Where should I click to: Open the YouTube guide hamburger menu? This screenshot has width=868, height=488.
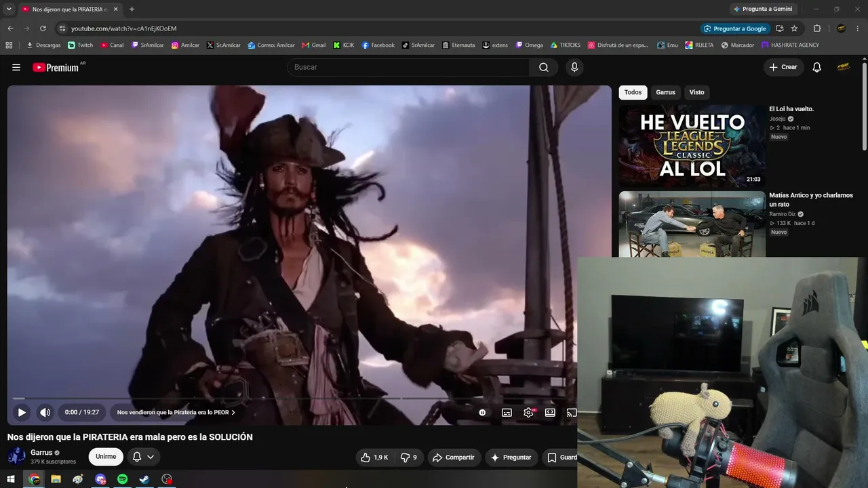[x=16, y=67]
